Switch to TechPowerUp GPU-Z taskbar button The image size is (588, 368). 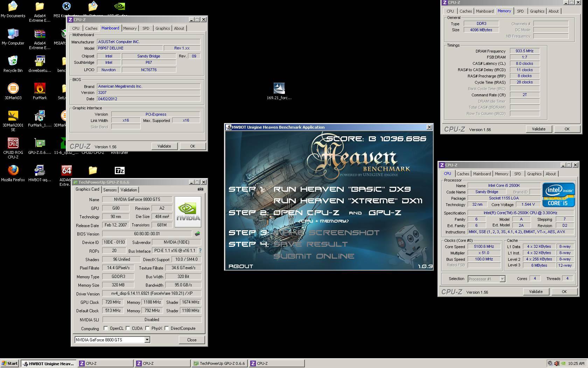219,363
